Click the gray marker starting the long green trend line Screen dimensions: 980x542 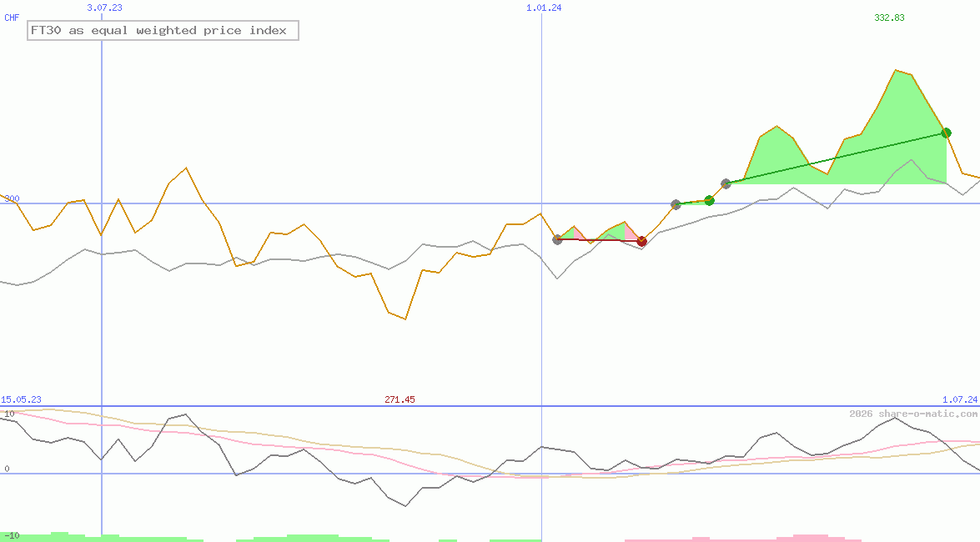[x=726, y=183]
